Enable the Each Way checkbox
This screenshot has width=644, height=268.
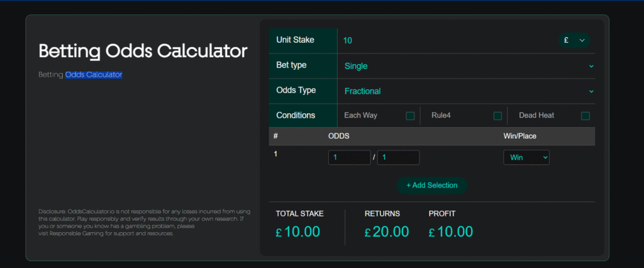click(410, 116)
